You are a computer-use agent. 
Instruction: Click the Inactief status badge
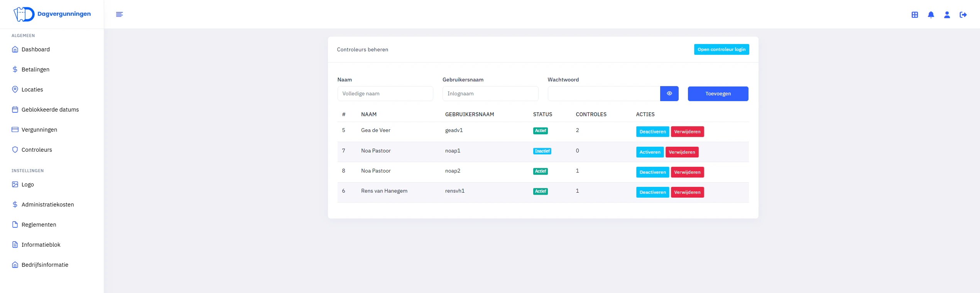click(542, 151)
